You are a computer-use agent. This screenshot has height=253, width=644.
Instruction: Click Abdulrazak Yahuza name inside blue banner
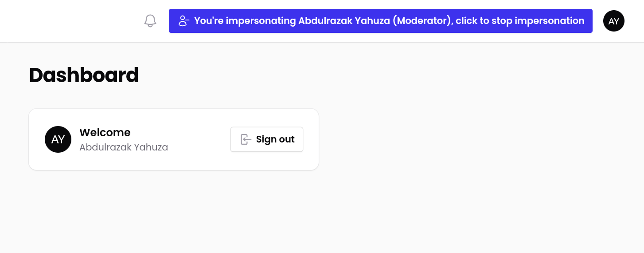343,21
